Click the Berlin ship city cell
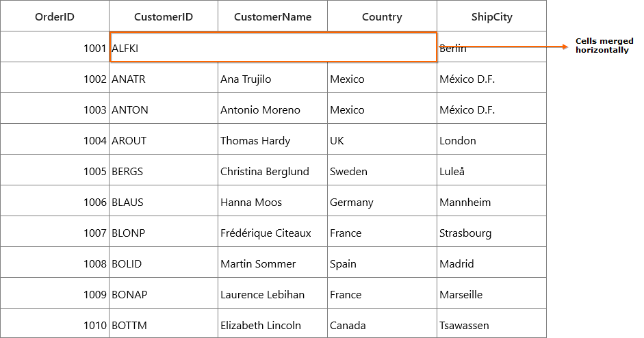Screen dimensions: 644x338 click(491, 47)
